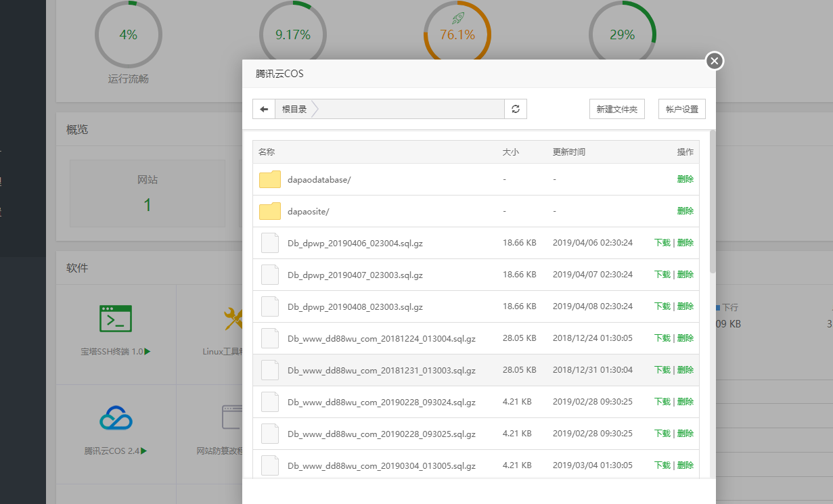The height and width of the screenshot is (504, 833).
Task: Delete the dapaodatabase/ folder
Action: (685, 179)
